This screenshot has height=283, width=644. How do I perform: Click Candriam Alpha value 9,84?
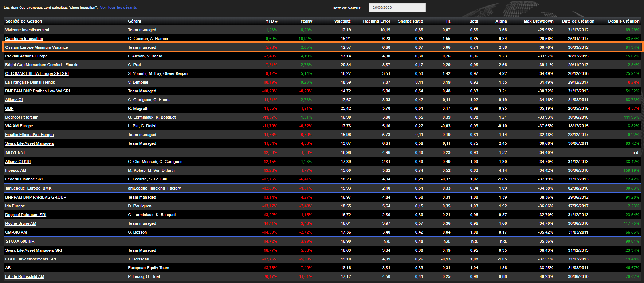click(x=503, y=39)
